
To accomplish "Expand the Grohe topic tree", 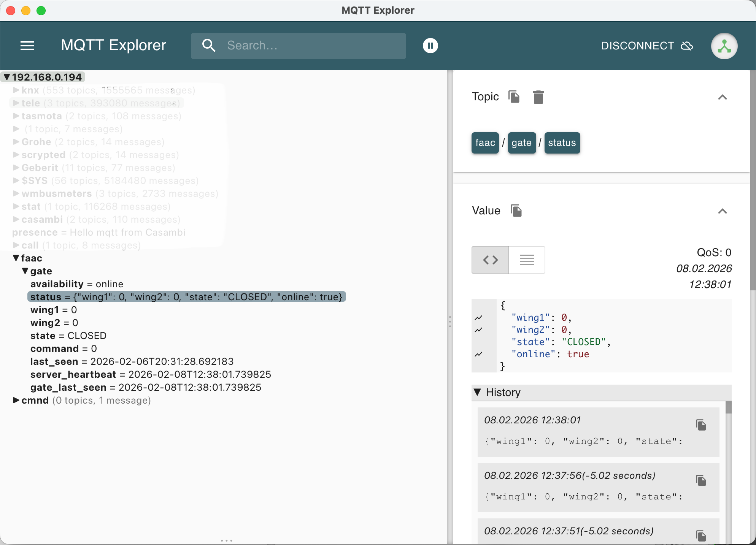I will pyautogui.click(x=16, y=142).
